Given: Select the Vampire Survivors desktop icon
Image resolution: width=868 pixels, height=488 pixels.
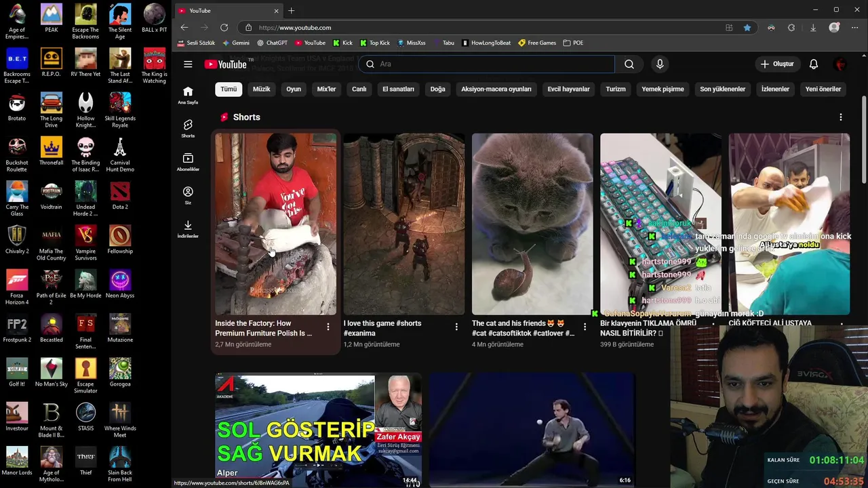Looking at the screenshot, I should point(85,243).
